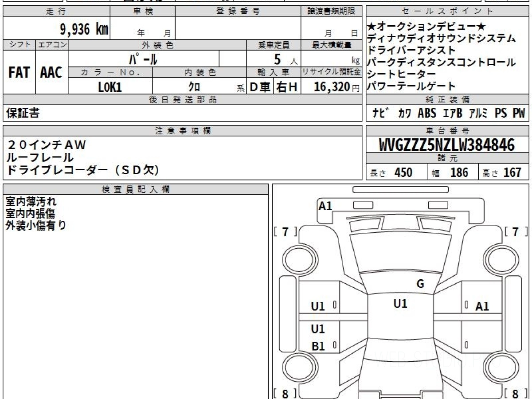
Task: Click the パール exterior color value
Action: click(x=143, y=59)
